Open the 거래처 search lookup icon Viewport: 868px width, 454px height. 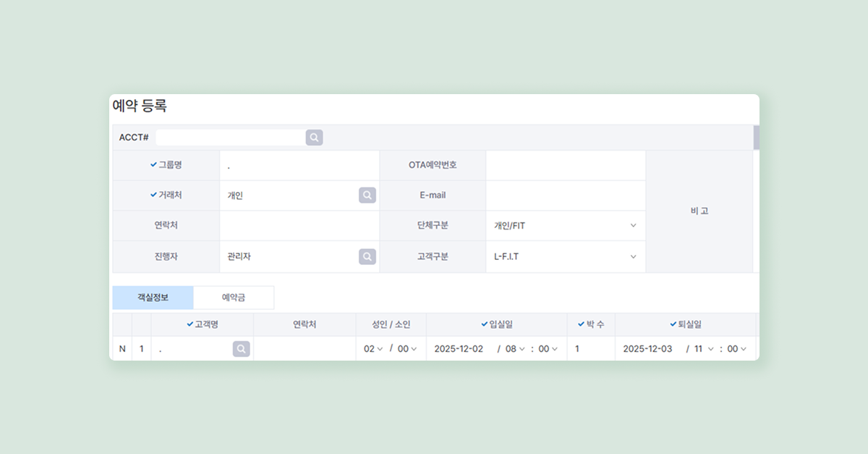(x=367, y=196)
